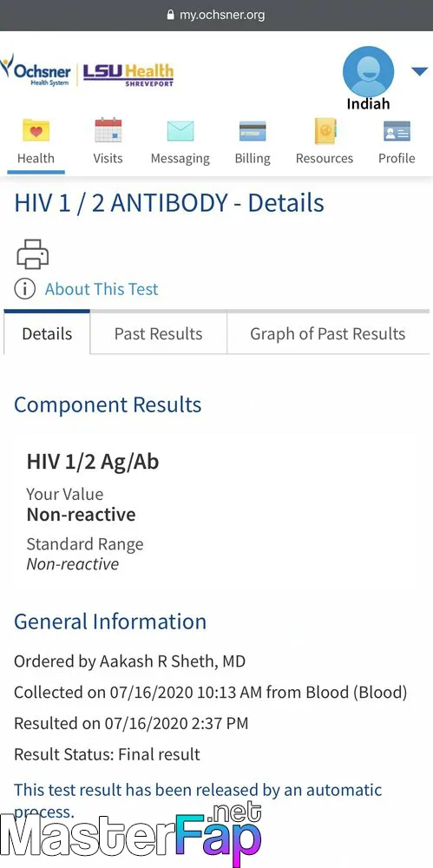Image resolution: width=433 pixels, height=868 pixels.
Task: Click the LSU Health Shreveport logo
Action: pos(128,75)
